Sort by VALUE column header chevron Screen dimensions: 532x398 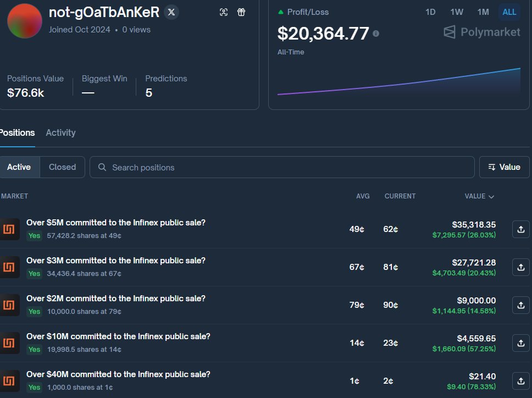click(x=491, y=196)
